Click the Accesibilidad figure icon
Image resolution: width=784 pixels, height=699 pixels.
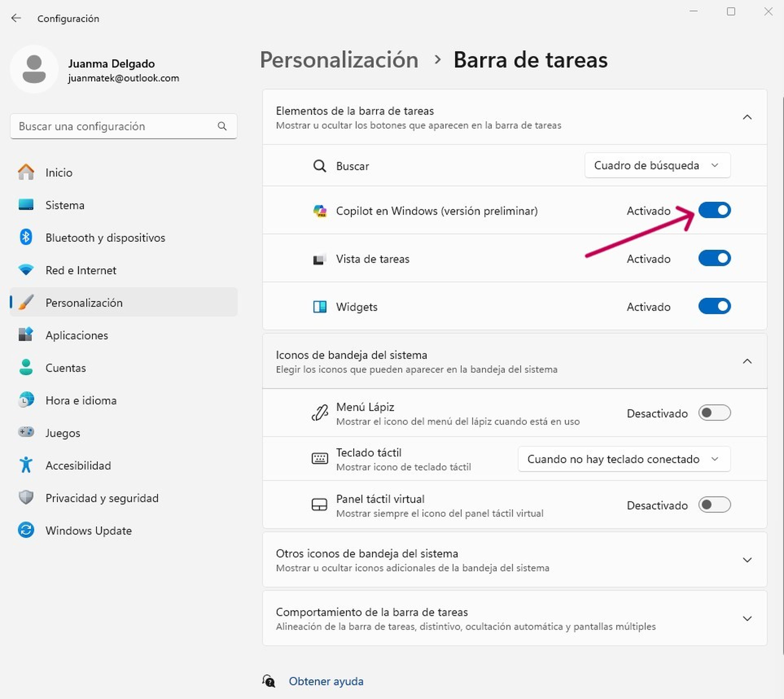(26, 465)
